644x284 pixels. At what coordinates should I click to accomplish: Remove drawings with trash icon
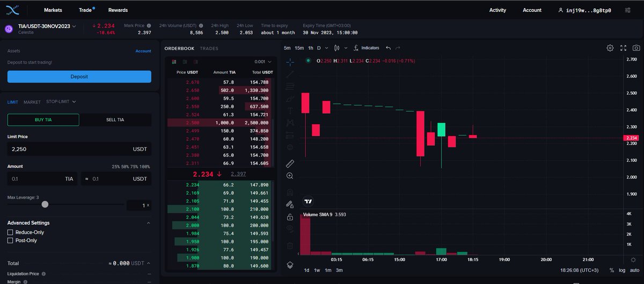[x=290, y=245]
